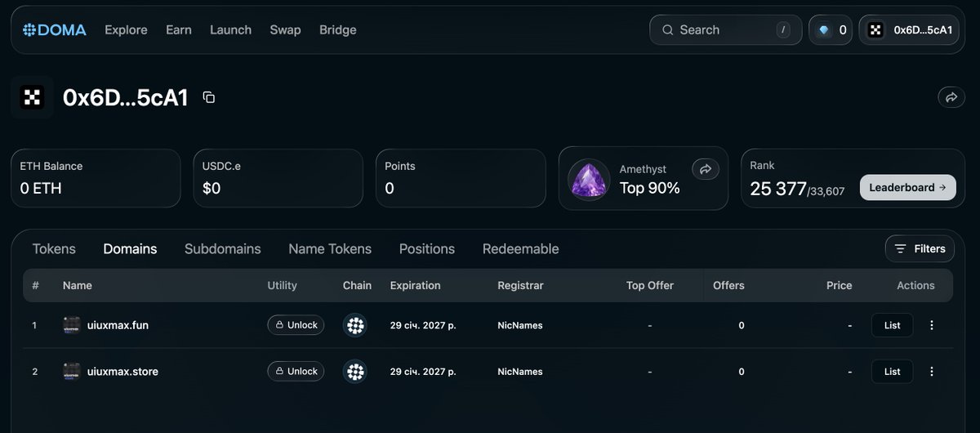List the uiuxmax.store domain

(x=893, y=372)
